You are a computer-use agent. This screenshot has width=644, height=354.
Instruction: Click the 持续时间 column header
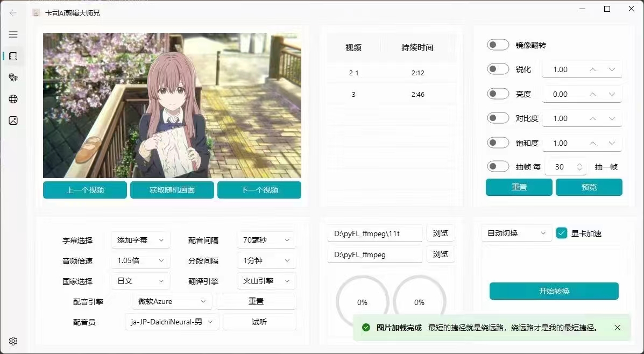[417, 48]
